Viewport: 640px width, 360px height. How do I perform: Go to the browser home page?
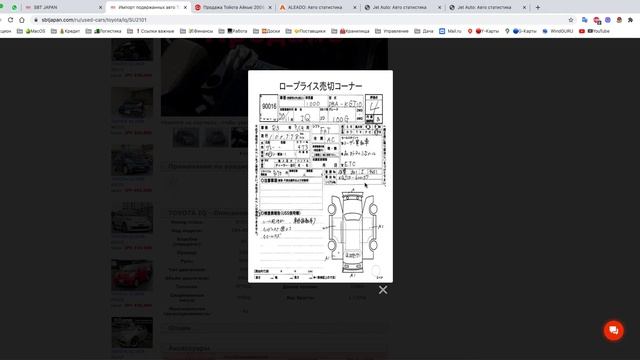(x=22, y=20)
